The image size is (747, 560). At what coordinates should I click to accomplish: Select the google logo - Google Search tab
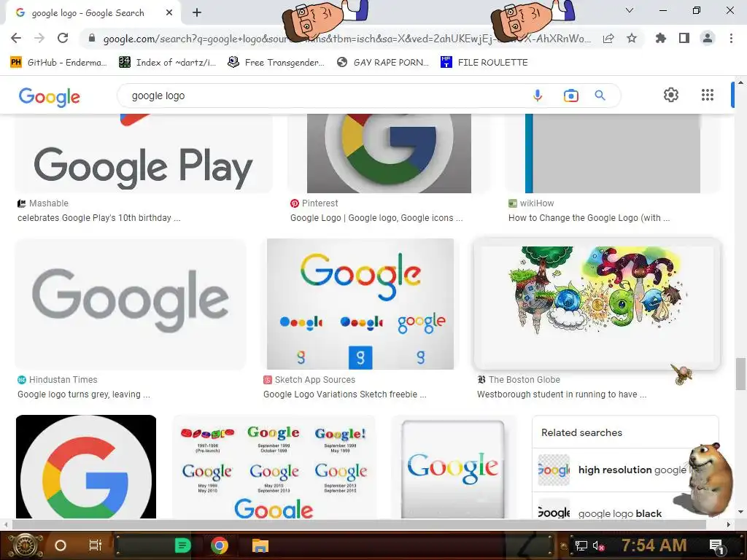coord(93,13)
